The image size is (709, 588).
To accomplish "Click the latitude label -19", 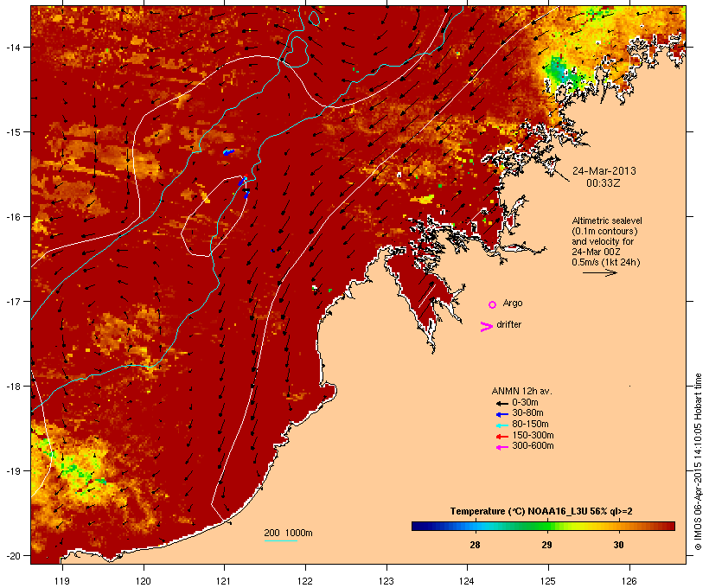I will tap(12, 471).
